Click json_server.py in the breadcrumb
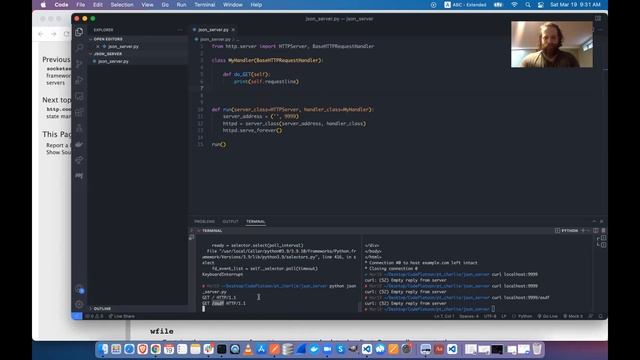 coord(215,39)
